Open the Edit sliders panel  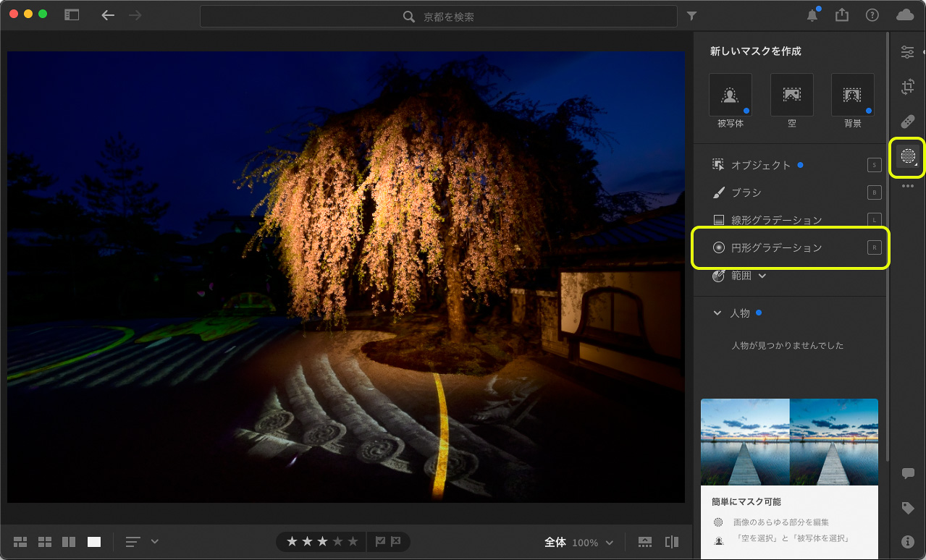tap(907, 52)
